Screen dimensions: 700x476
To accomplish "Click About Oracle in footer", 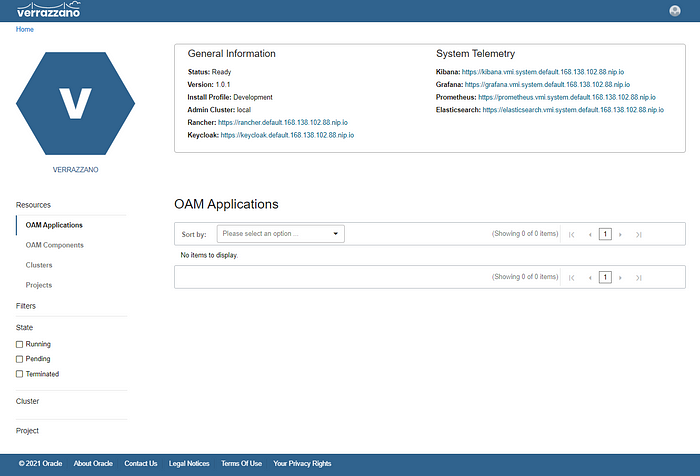I will click(x=93, y=463).
